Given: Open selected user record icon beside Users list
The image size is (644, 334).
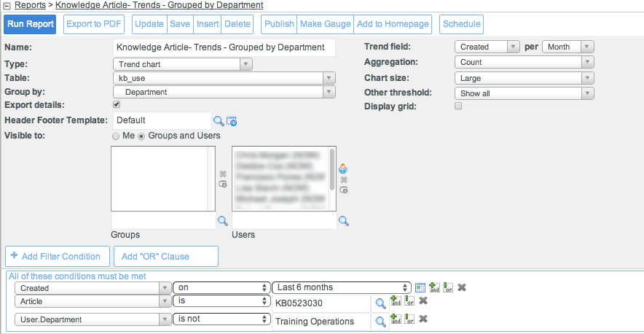Looking at the screenshot, I should click(344, 190).
